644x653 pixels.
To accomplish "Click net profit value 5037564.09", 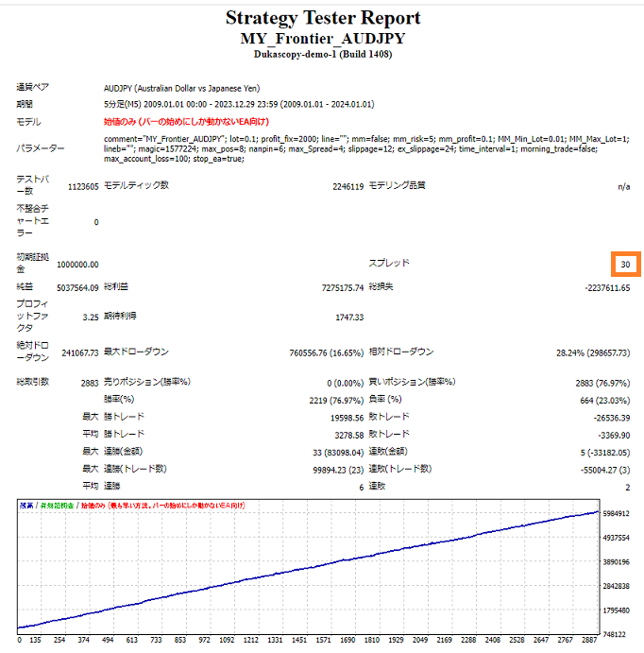I will (x=77, y=288).
